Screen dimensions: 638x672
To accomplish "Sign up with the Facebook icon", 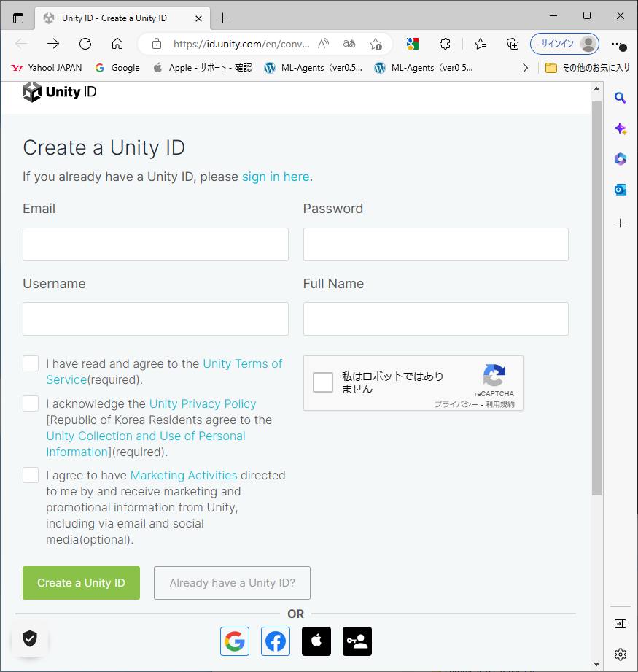I will [x=276, y=641].
